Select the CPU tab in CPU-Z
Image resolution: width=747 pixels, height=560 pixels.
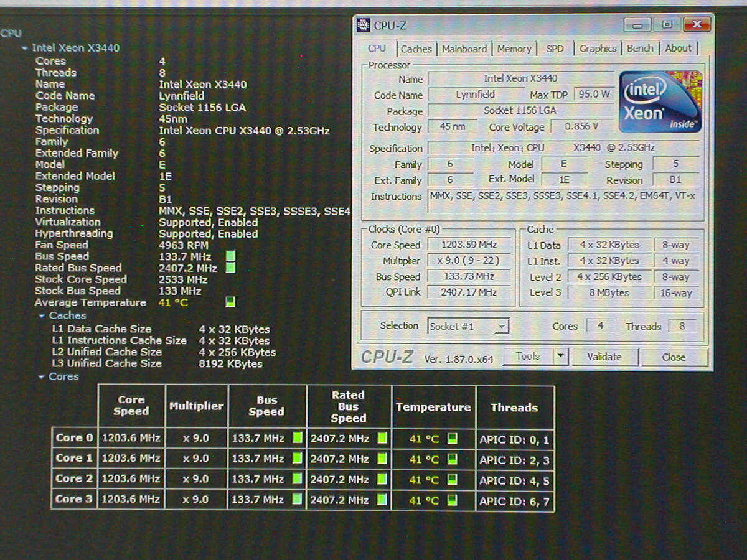[x=377, y=48]
